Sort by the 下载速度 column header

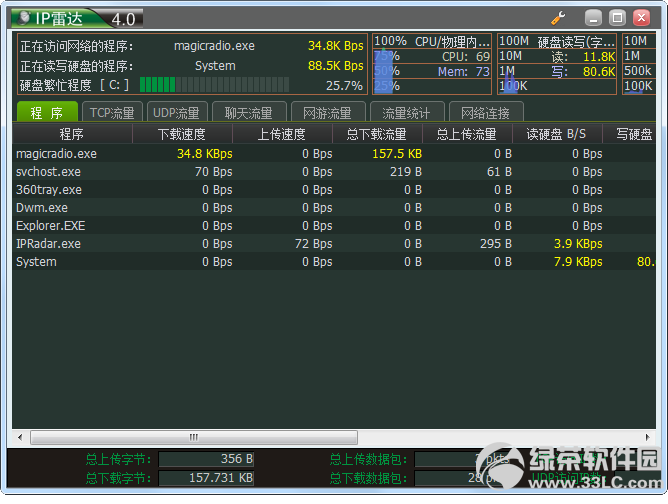pyautogui.click(x=182, y=134)
